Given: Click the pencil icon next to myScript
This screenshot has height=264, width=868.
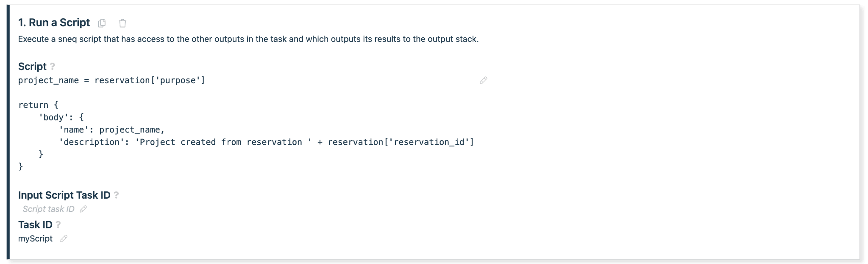Looking at the screenshot, I should pyautogui.click(x=64, y=239).
